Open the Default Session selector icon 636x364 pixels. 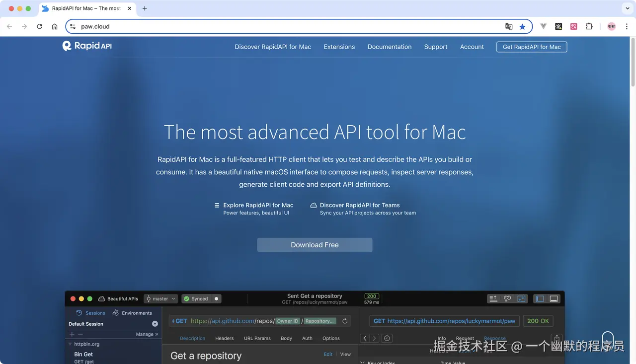155,324
